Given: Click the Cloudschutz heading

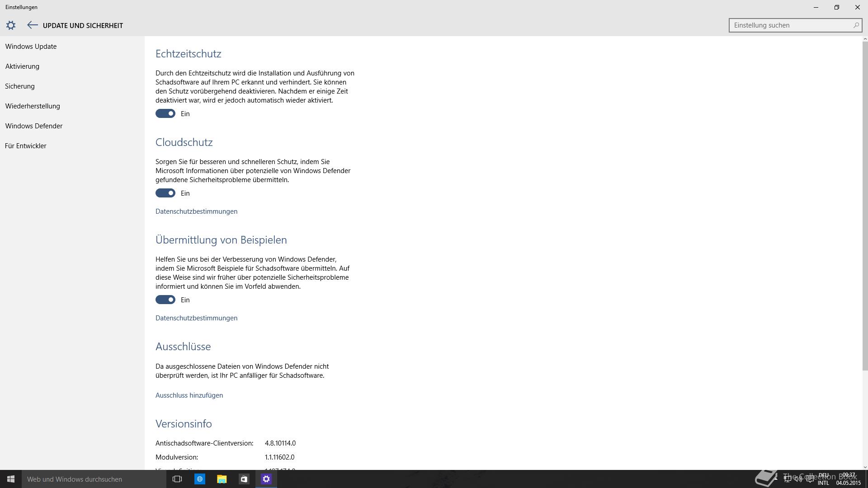Looking at the screenshot, I should (x=184, y=142).
